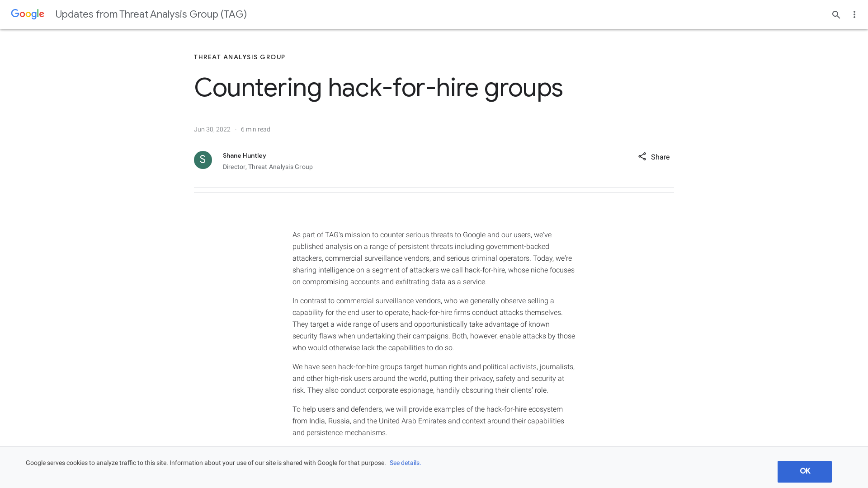
Task: Click the "THREAT ANALYSIS GROUP" category label
Action: point(239,57)
